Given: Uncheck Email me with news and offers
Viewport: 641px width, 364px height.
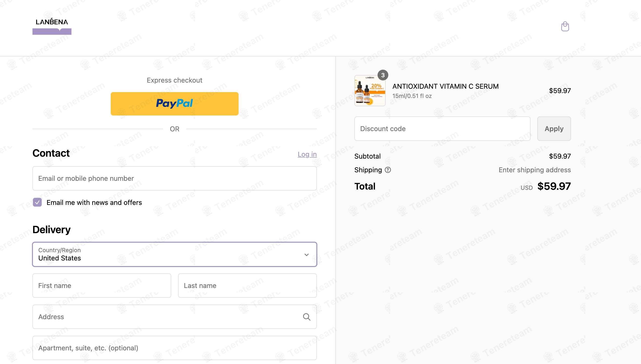Looking at the screenshot, I should (37, 202).
